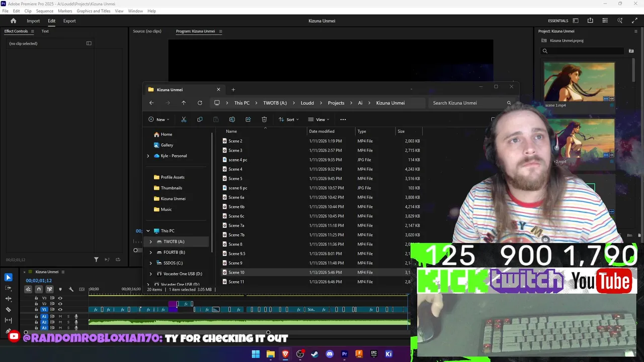This screenshot has height=362, width=644.
Task: Toggle V1 track output eye
Action: [60, 310]
